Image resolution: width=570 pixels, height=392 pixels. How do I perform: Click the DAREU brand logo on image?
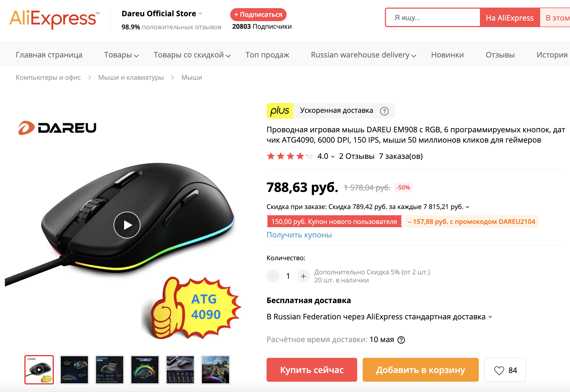pyautogui.click(x=57, y=128)
